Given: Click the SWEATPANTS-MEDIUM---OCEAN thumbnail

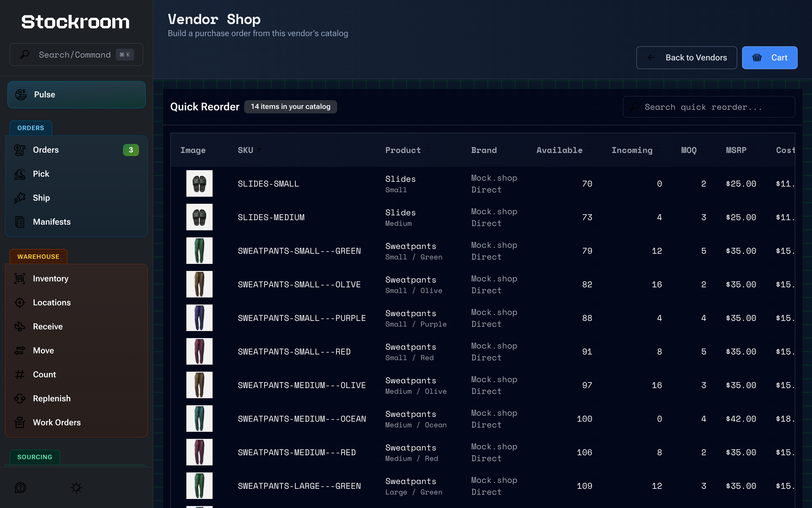Looking at the screenshot, I should click(x=199, y=419).
